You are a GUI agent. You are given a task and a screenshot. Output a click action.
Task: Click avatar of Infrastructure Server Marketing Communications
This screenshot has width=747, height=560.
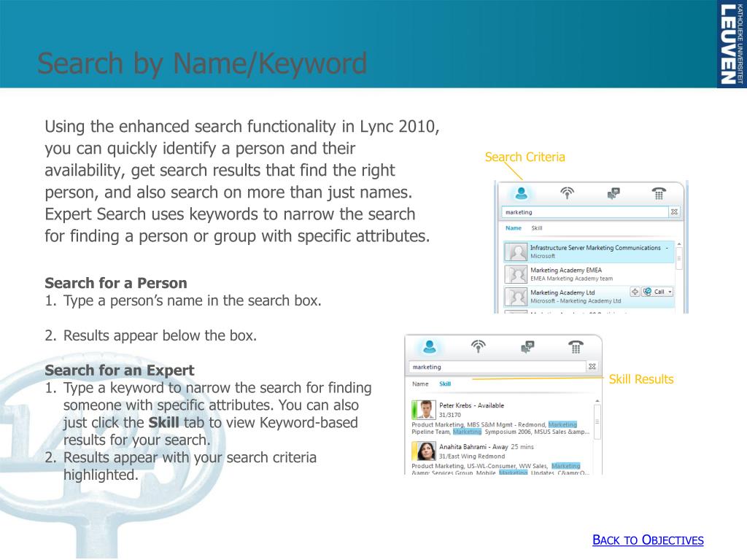pos(516,252)
